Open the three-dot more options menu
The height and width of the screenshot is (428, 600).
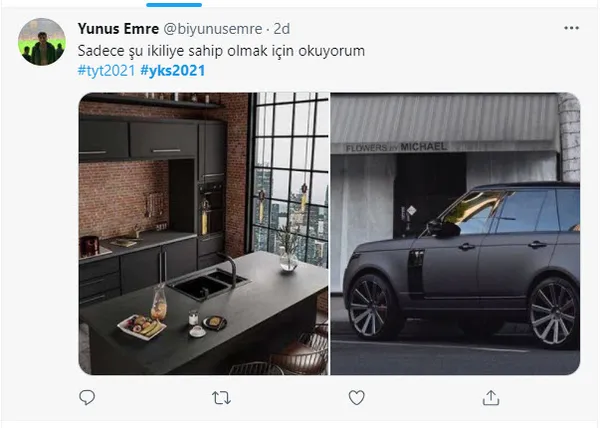[x=571, y=28]
